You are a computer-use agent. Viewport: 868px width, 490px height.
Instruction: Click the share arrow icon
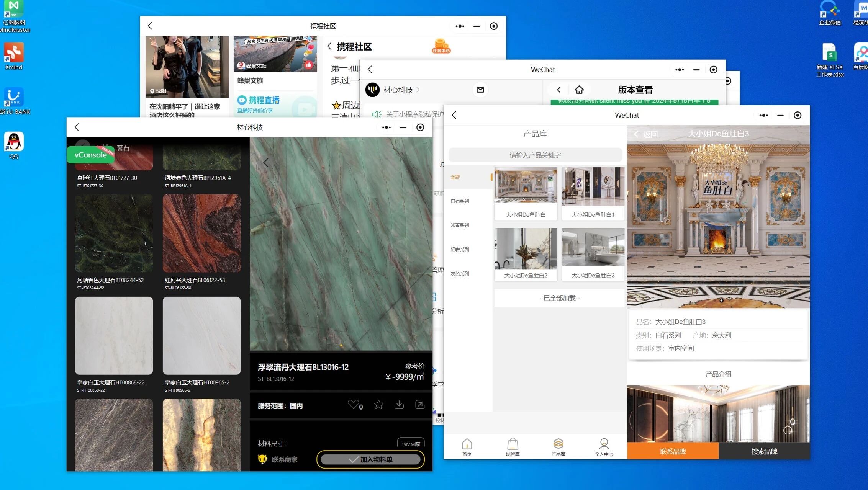click(x=420, y=405)
